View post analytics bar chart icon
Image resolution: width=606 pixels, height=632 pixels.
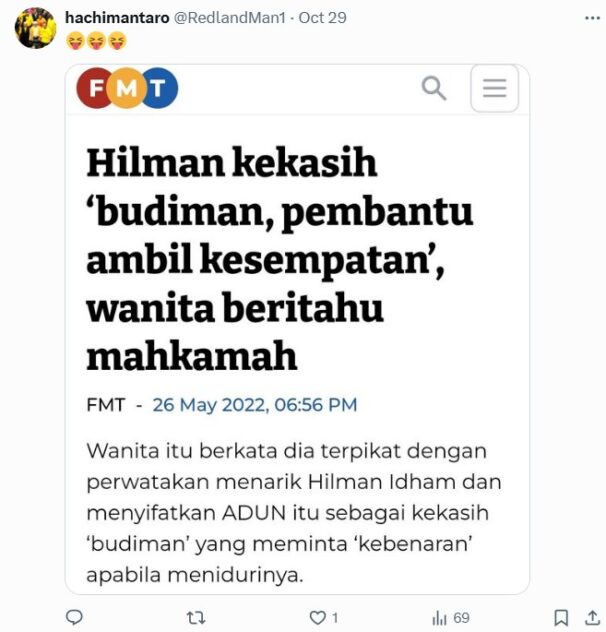[439, 617]
